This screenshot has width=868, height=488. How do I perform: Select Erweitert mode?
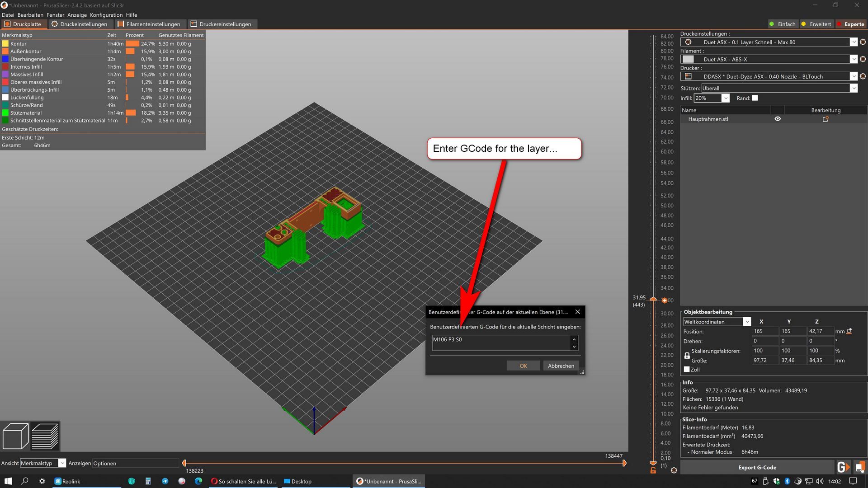[x=816, y=24]
